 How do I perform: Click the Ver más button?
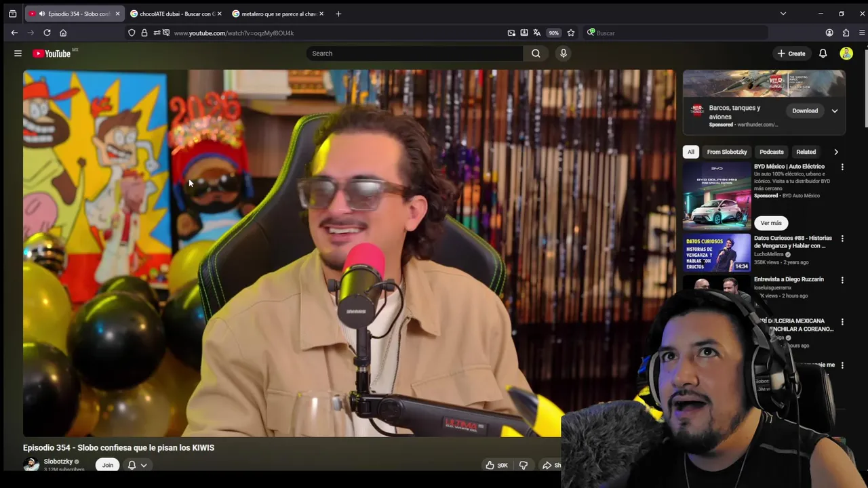[x=771, y=223]
